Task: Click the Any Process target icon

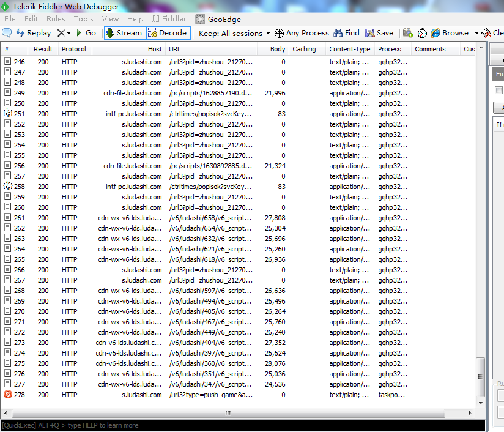Action: coord(279,33)
